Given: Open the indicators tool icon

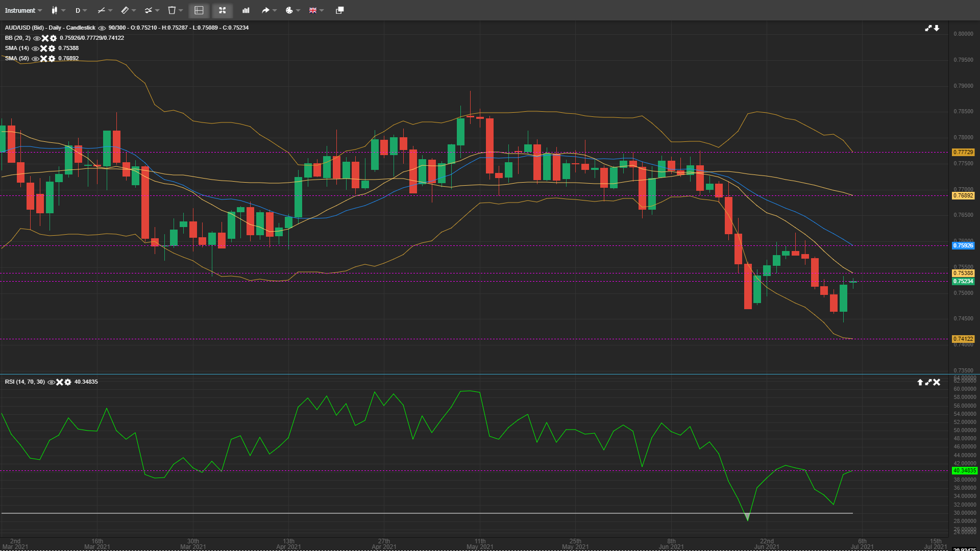Looking at the screenshot, I should (x=148, y=10).
